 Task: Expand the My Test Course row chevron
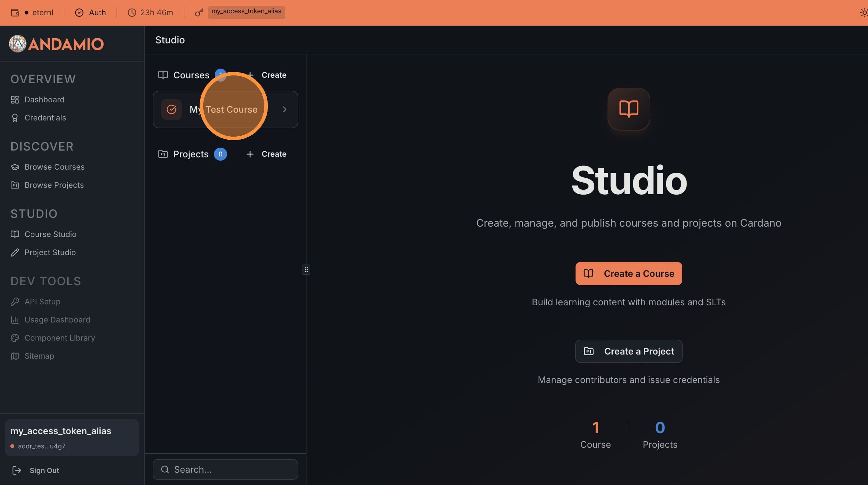tap(284, 109)
